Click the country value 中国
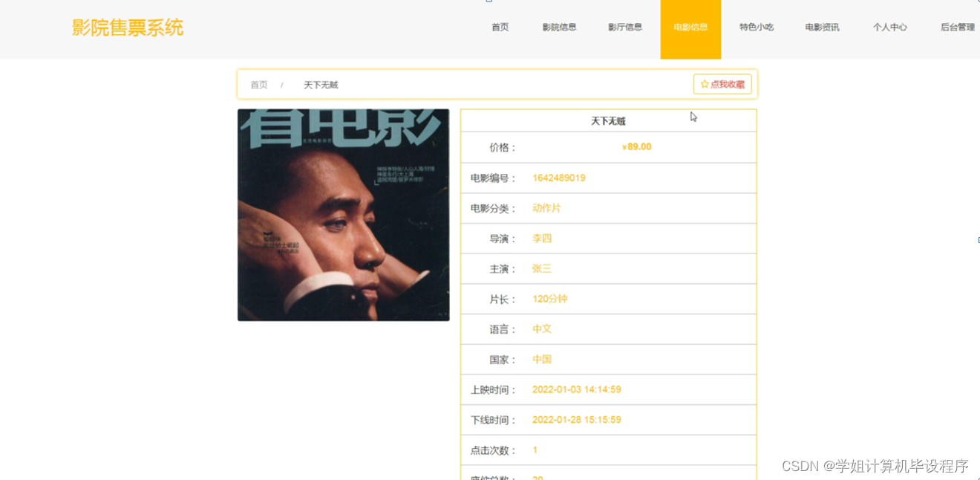Image resolution: width=980 pixels, height=480 pixels. 542,360
